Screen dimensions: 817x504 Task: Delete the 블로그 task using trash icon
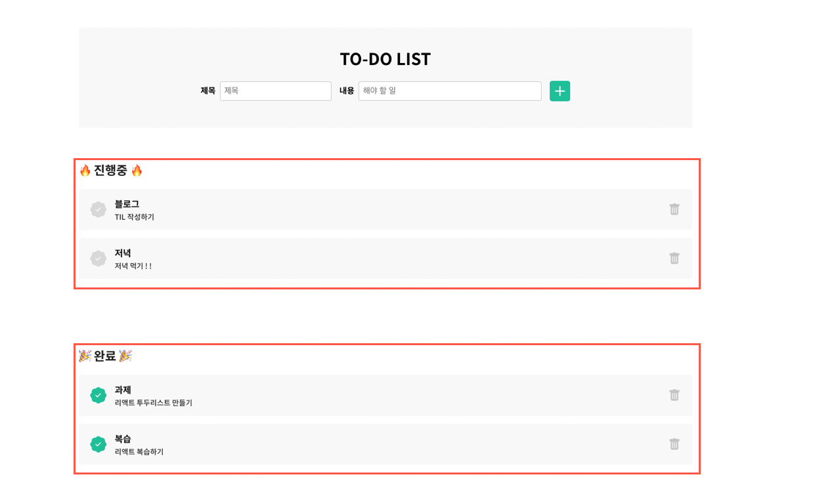pos(674,209)
